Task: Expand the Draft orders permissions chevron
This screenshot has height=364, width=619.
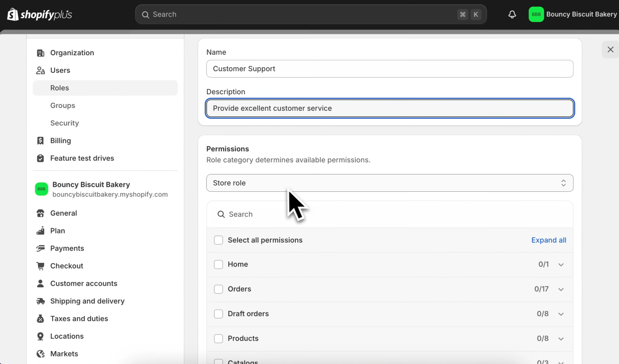Action: pos(561,314)
